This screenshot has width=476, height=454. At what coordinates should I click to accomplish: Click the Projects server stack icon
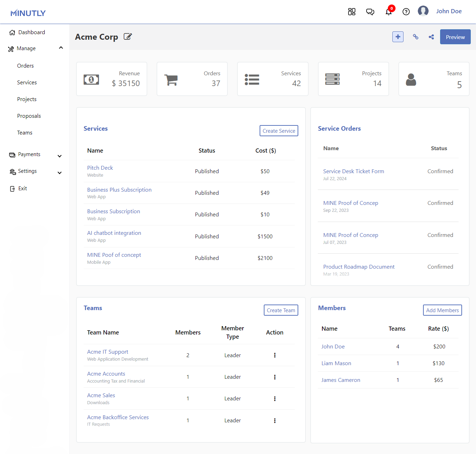click(x=332, y=79)
